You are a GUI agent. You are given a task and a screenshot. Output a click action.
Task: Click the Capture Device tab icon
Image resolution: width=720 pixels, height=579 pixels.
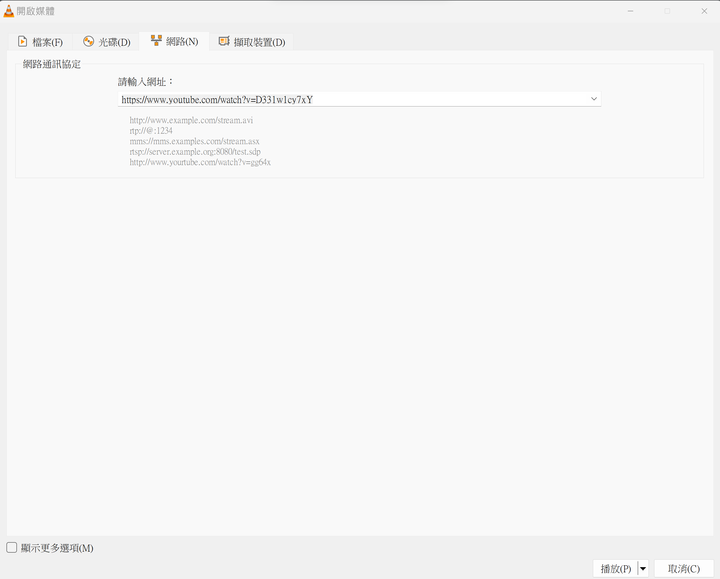[224, 41]
